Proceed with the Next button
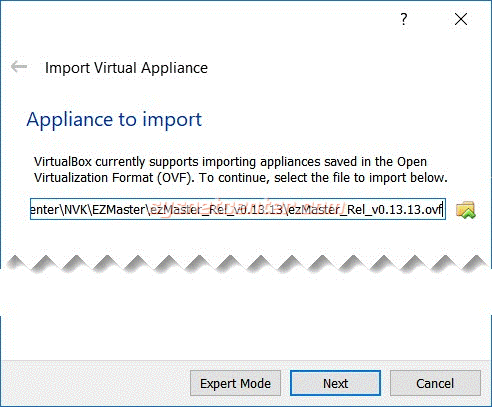492x407 pixels. click(335, 383)
